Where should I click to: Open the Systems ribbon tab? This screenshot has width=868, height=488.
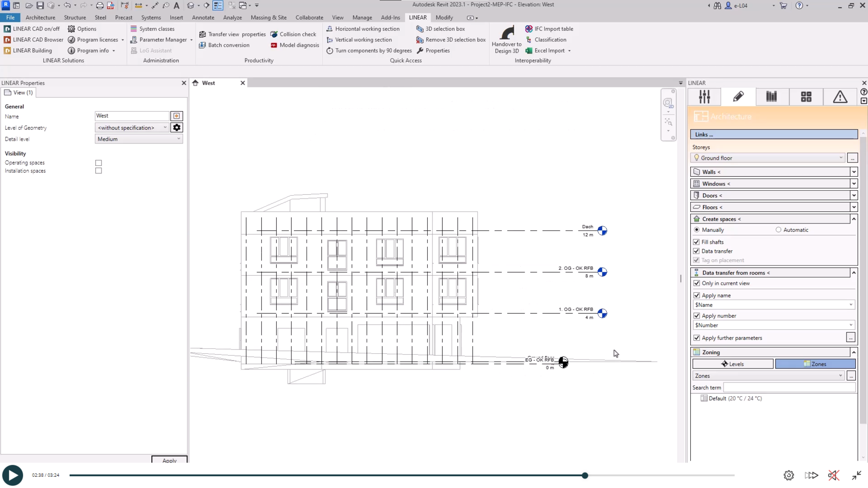pos(151,18)
